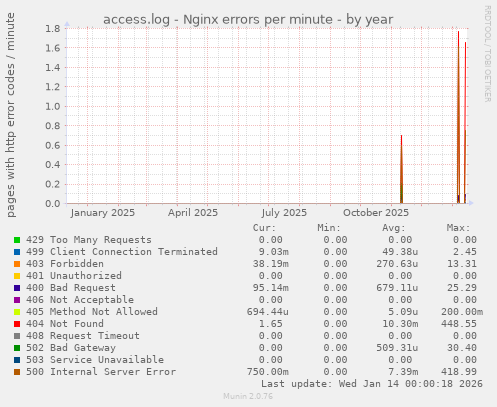The image size is (497, 407).
Task: Click the lime 405 Method Not Allowed swatch
Action: (x=17, y=312)
